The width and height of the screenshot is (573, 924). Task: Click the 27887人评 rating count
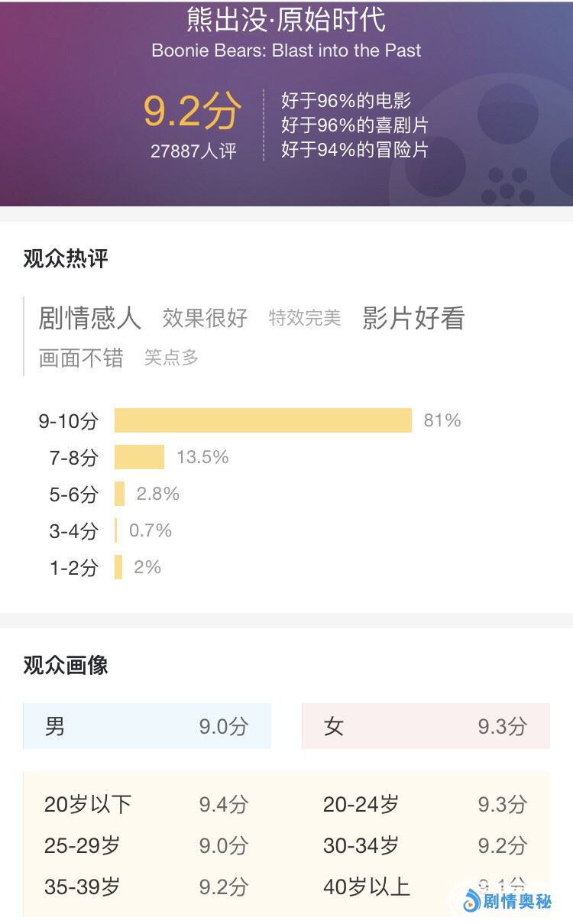[x=193, y=151]
